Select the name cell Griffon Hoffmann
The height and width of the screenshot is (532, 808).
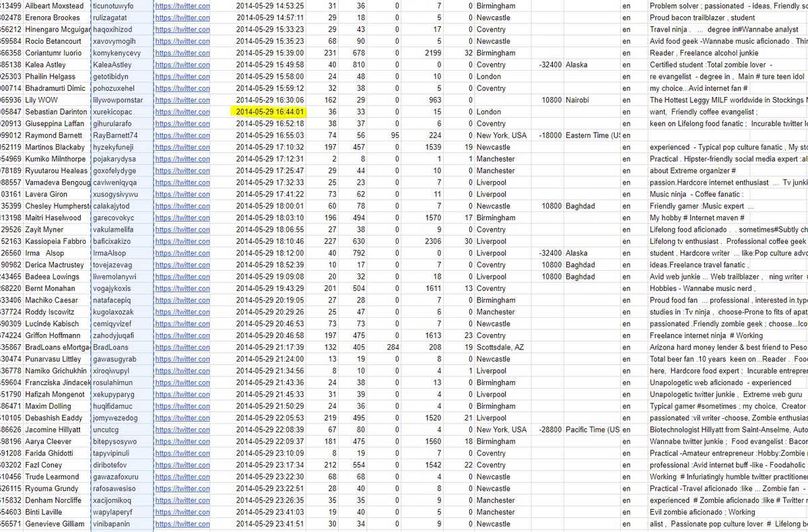coord(53,336)
